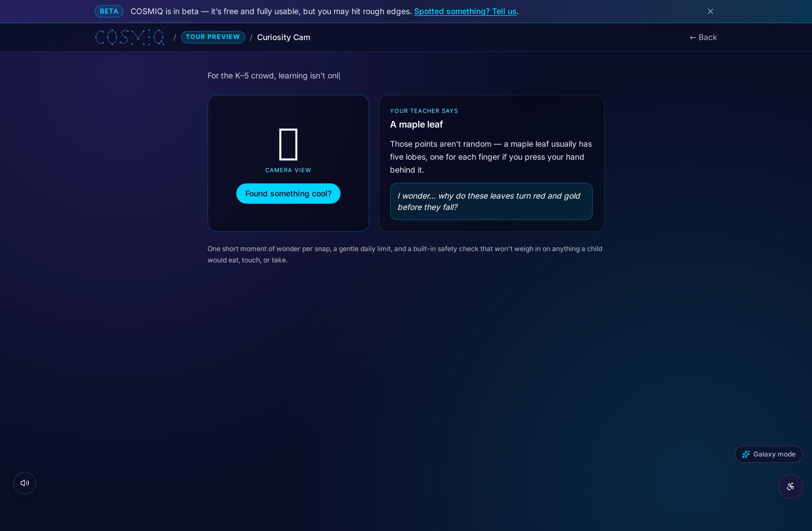Open the accessibility options icon
The width and height of the screenshot is (812, 531).
pyautogui.click(x=790, y=486)
